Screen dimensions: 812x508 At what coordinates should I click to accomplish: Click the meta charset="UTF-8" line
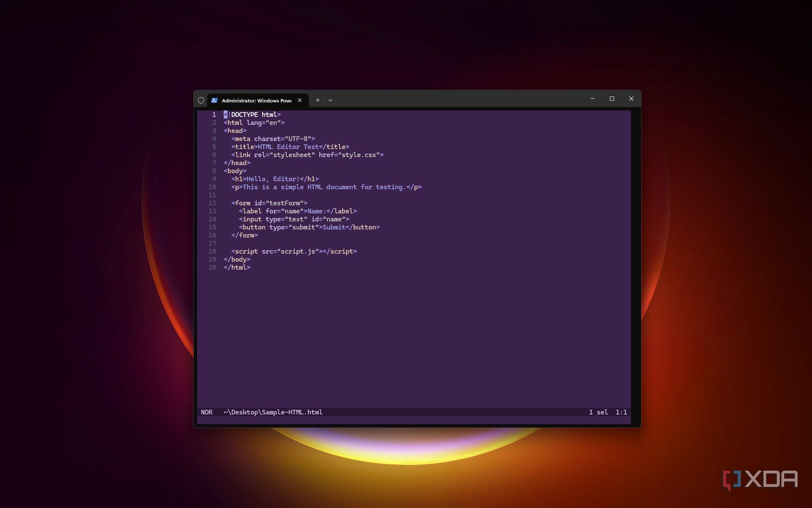273,139
